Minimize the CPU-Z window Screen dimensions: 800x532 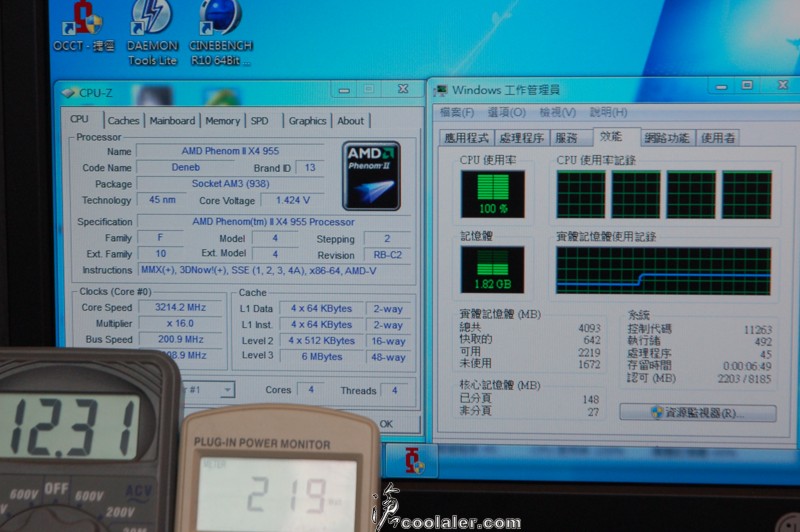coord(344,90)
